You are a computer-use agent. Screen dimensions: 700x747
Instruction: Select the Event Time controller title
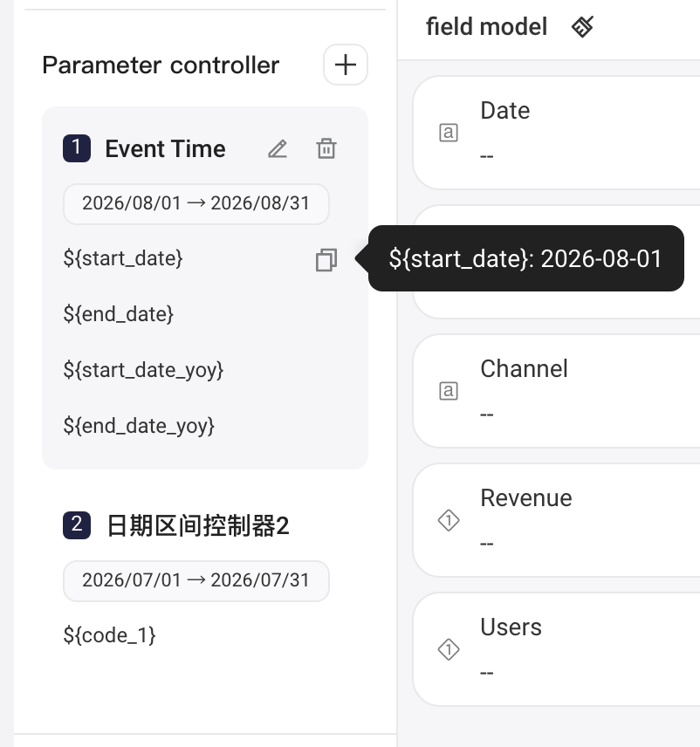click(165, 148)
